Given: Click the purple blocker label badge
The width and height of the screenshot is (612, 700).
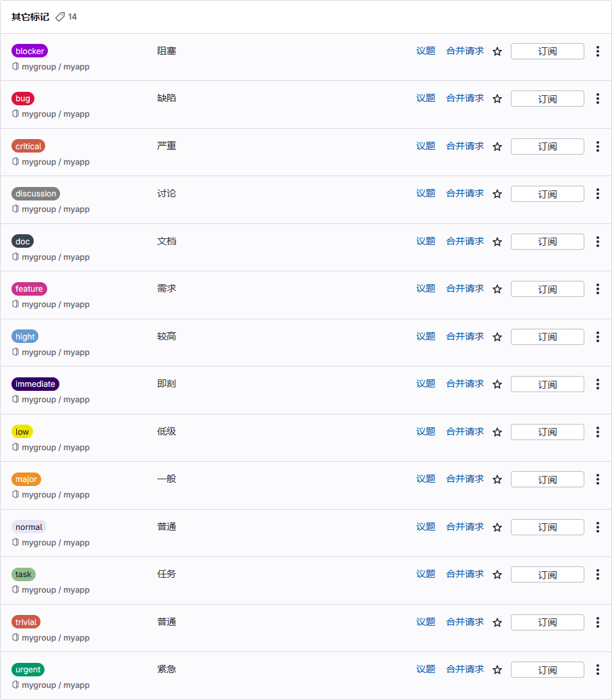Looking at the screenshot, I should (x=30, y=51).
